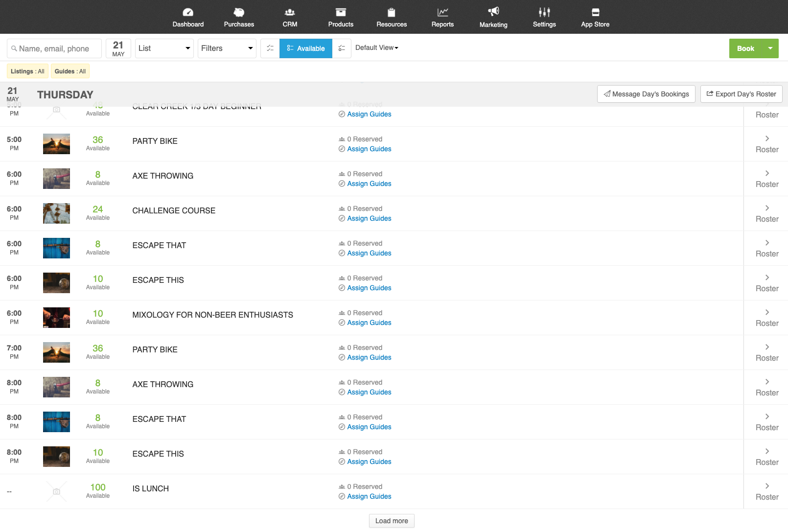
Task: Select the IS LUNCH listing title
Action: pyautogui.click(x=150, y=488)
